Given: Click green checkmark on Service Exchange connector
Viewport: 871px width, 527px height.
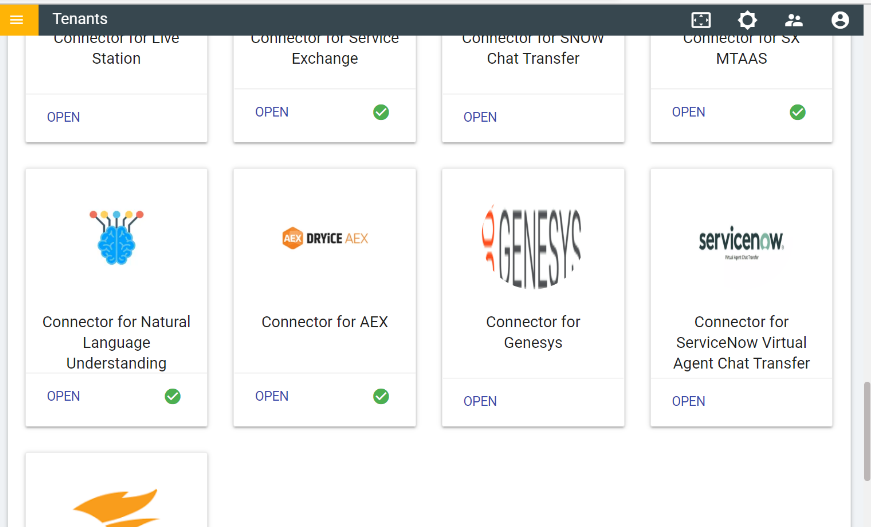Looking at the screenshot, I should [381, 112].
